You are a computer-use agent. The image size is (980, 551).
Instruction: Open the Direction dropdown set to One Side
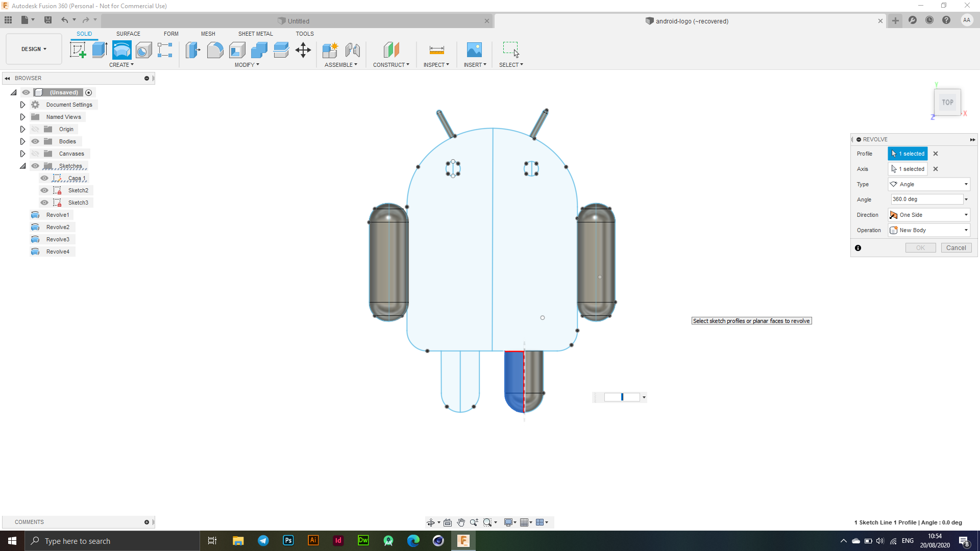pos(929,215)
